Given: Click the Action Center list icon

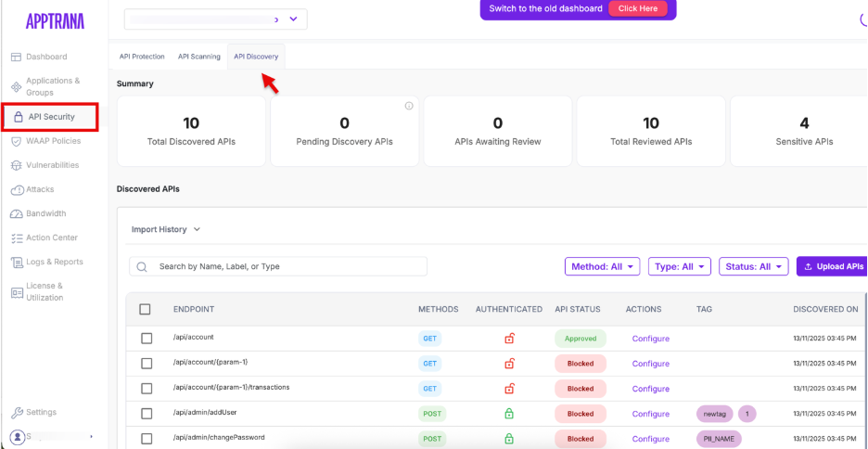Looking at the screenshot, I should click(x=17, y=237).
